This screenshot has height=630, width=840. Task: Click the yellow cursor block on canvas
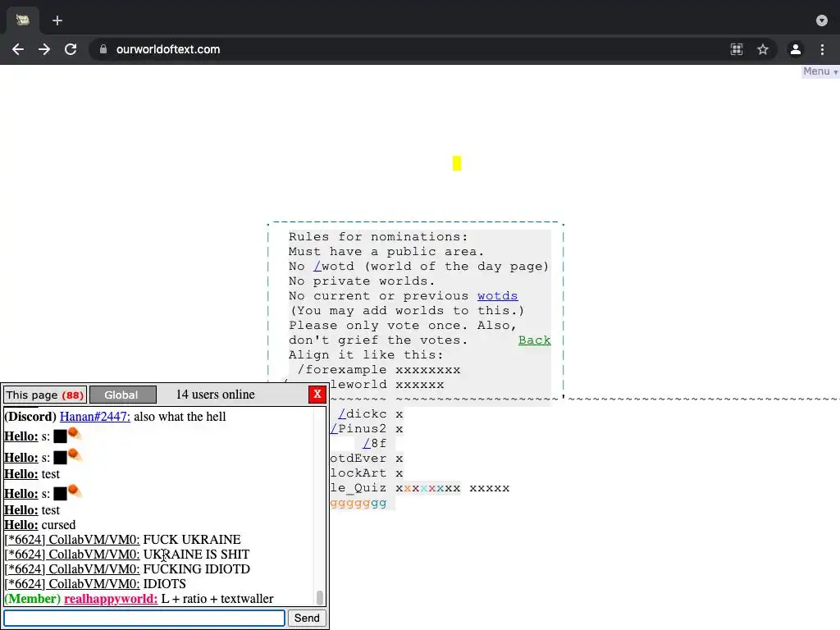(456, 163)
